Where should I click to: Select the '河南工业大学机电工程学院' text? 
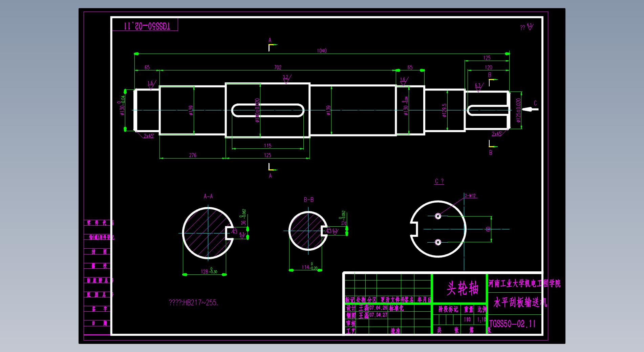524,283
